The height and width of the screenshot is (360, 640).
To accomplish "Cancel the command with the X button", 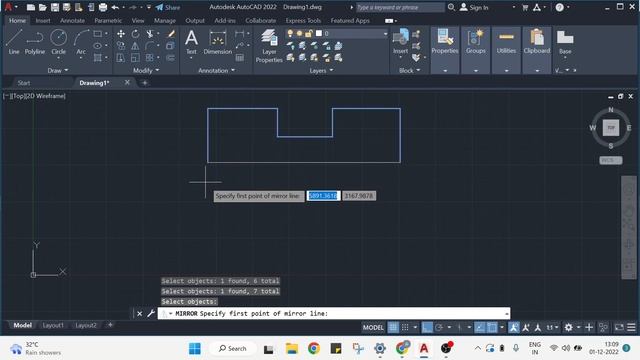I will (x=140, y=313).
